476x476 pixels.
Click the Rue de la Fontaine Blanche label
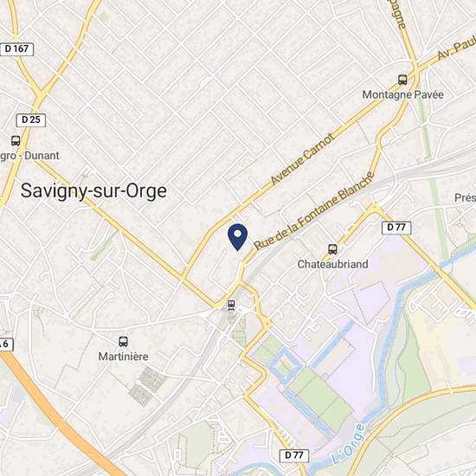tap(313, 211)
